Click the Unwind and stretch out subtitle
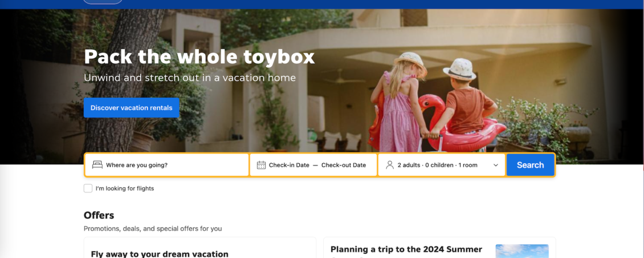 [190, 78]
